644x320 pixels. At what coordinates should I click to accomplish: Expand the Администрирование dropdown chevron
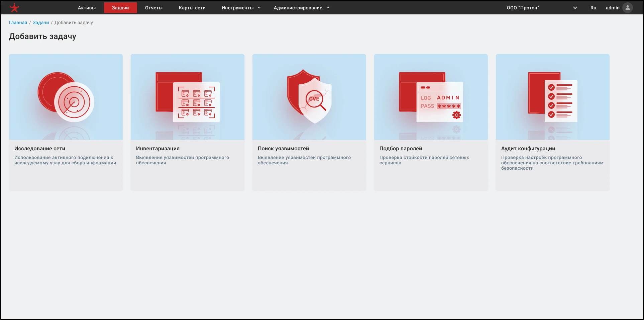pos(328,8)
